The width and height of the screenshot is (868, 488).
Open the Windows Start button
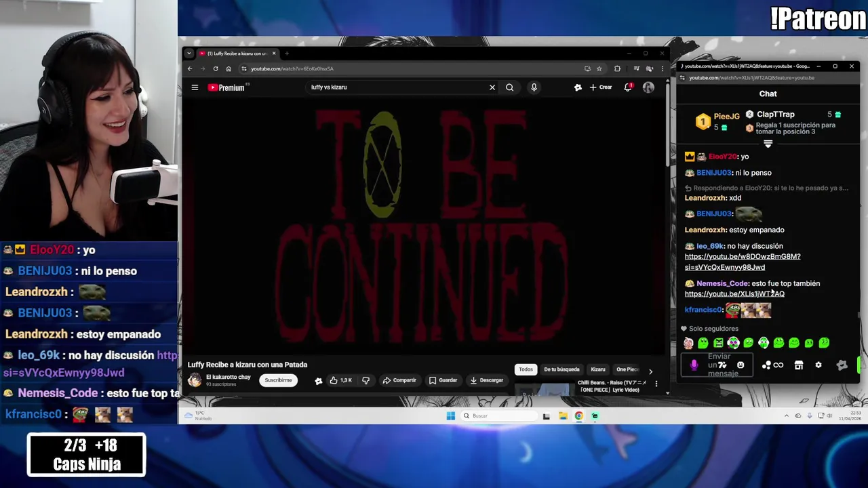[x=450, y=416]
